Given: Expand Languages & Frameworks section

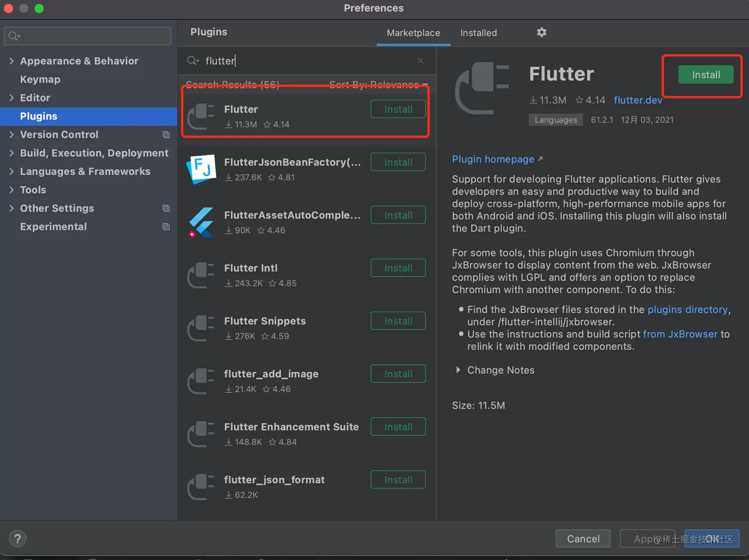Looking at the screenshot, I should point(11,171).
